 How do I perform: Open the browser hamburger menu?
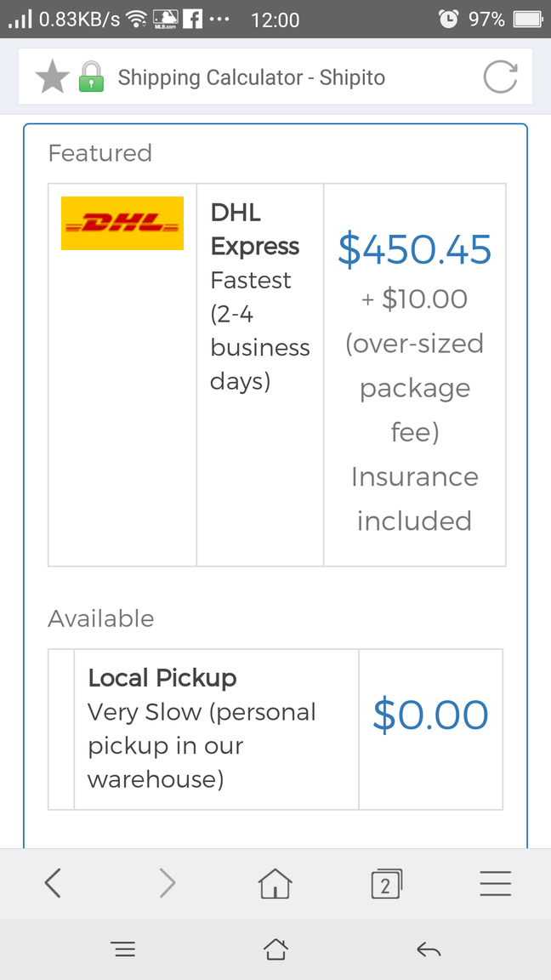(x=496, y=884)
